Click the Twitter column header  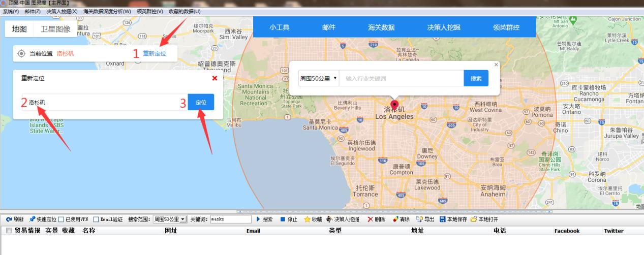point(614,231)
